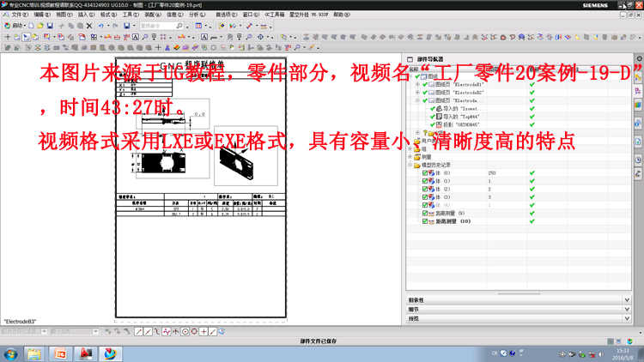Select the 导入的 Top view row
Screen dimensions: 644x362
click(455, 117)
